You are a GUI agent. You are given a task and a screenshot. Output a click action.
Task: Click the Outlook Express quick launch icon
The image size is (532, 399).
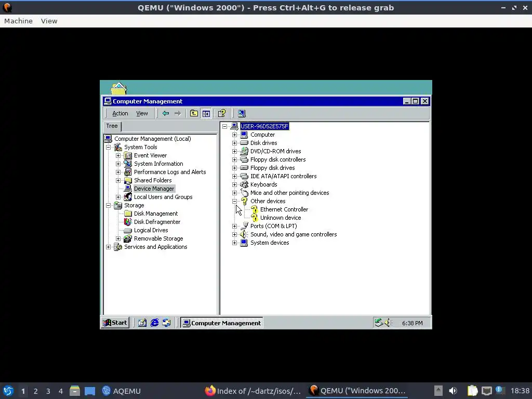pos(166,323)
